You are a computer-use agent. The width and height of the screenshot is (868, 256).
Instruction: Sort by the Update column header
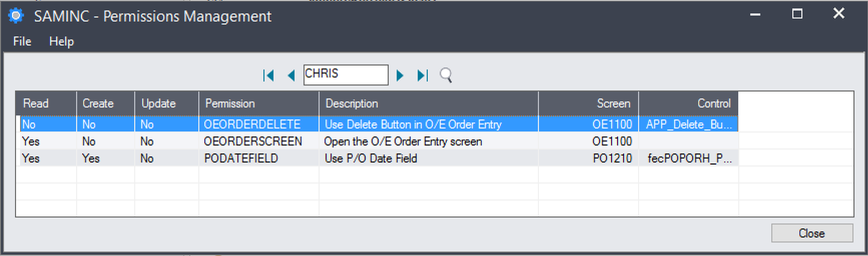(167, 103)
